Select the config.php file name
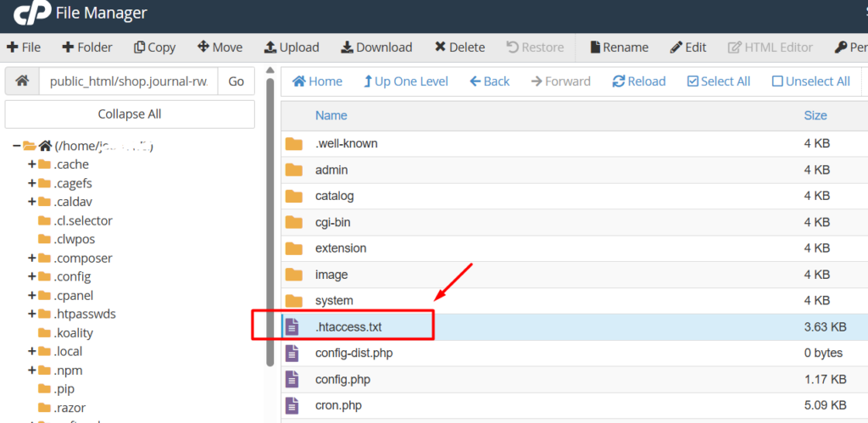 342,379
